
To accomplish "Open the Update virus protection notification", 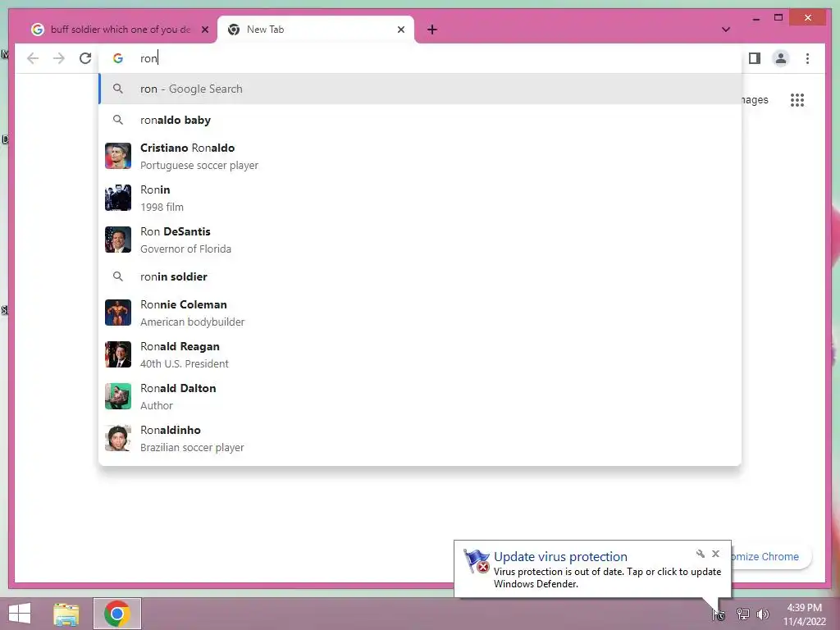I will tap(592, 569).
